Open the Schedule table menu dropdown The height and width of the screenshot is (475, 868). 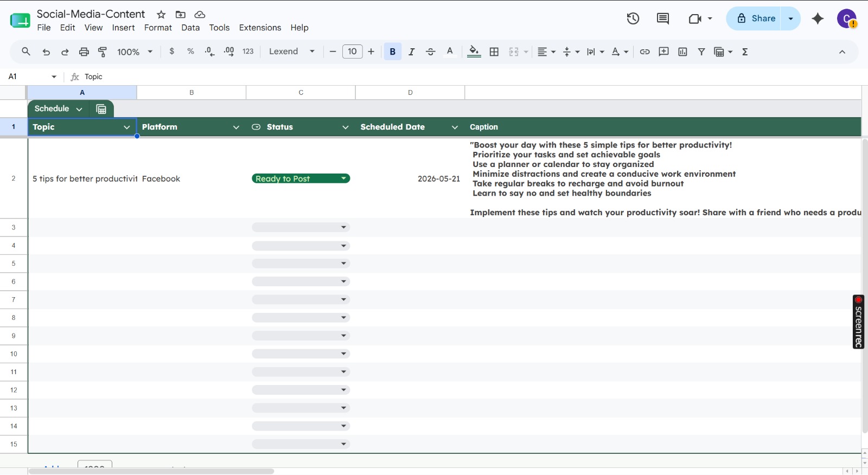point(79,109)
